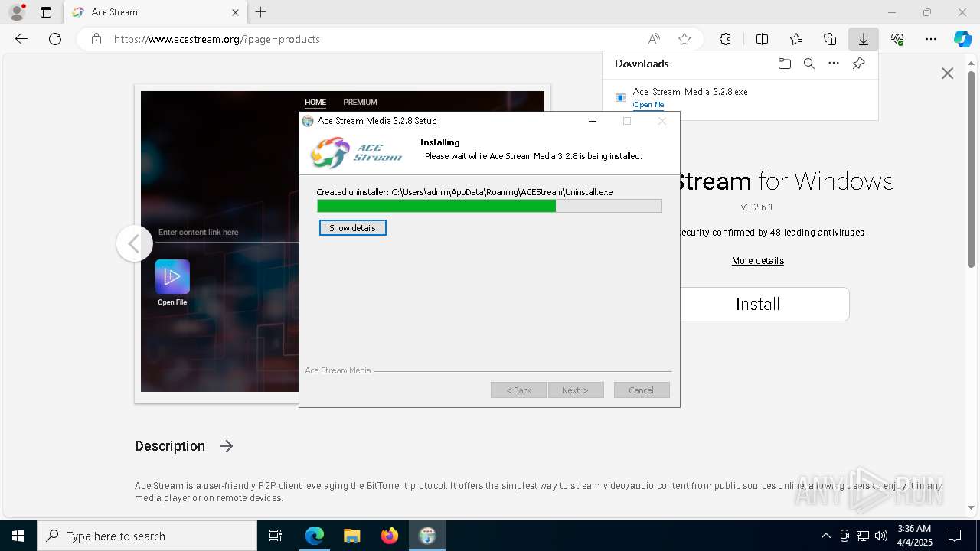The image size is (980, 551).
Task: Toggle split screen view icon
Action: [762, 39]
